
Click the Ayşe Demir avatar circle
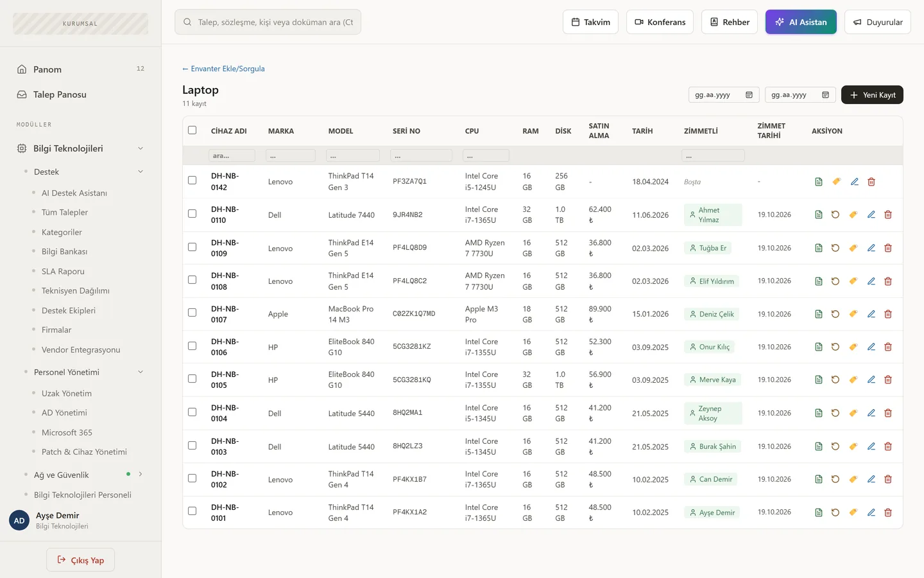click(19, 520)
